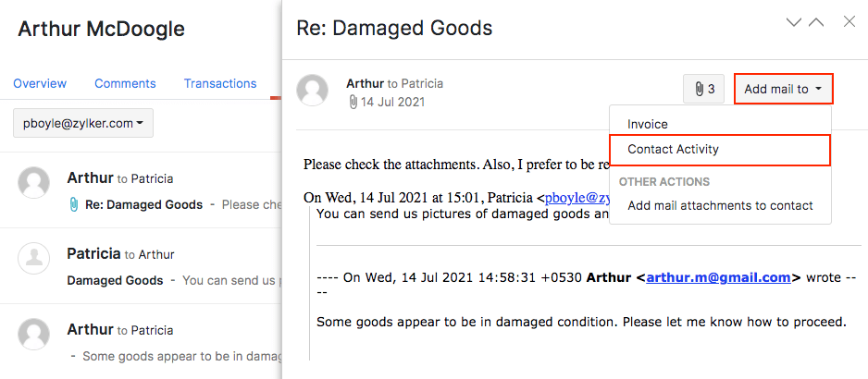Select Add mail attachments to contact

(720, 205)
